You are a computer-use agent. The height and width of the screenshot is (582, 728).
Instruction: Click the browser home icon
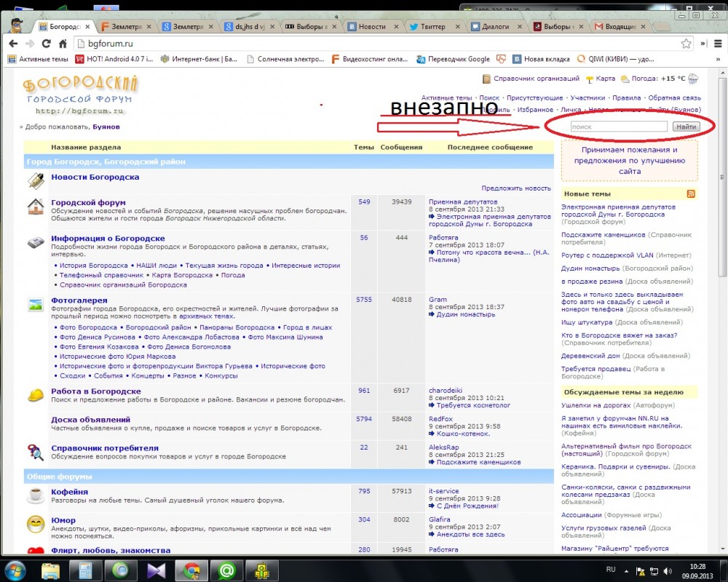pos(63,44)
